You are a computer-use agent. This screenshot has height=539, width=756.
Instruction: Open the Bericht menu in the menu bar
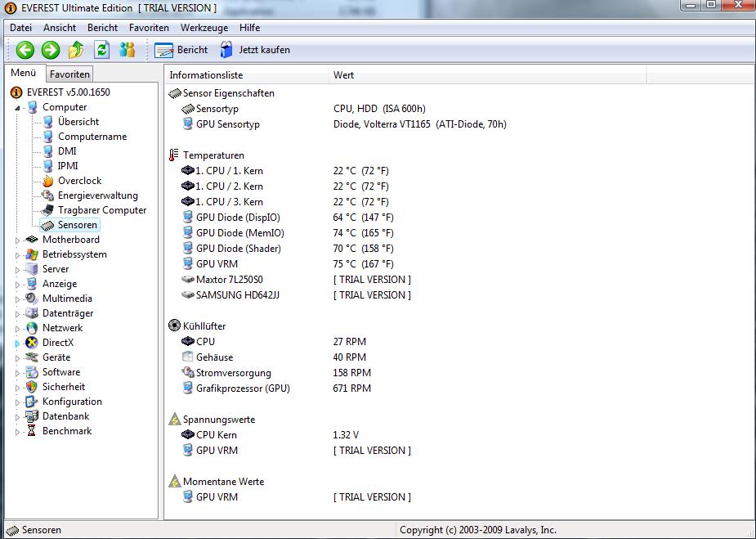tap(103, 28)
